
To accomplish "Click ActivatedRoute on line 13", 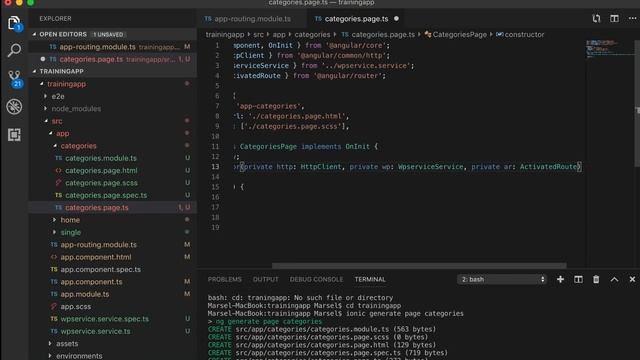I will 549,167.
